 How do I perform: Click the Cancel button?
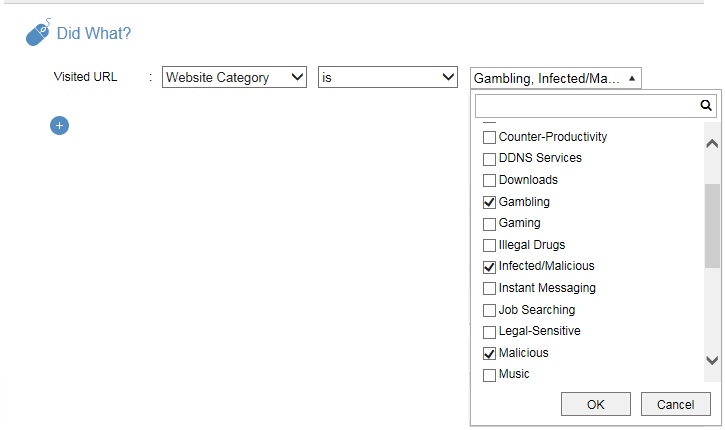pos(675,404)
